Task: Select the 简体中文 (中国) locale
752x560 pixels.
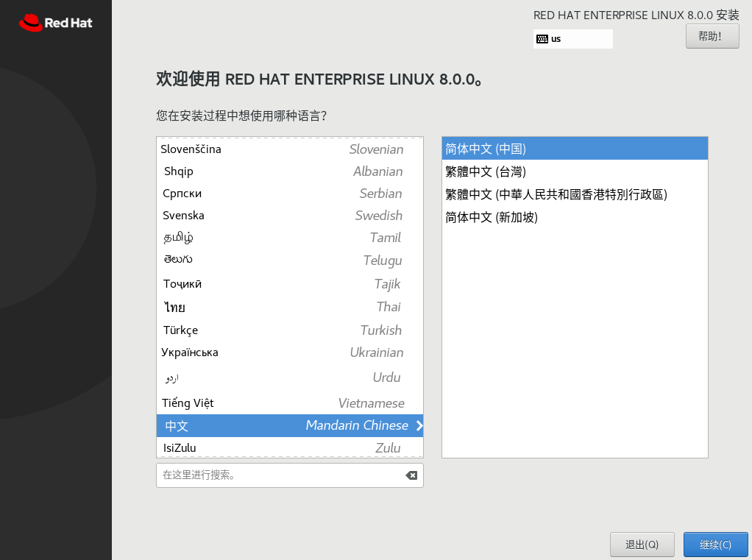Action: click(515, 148)
